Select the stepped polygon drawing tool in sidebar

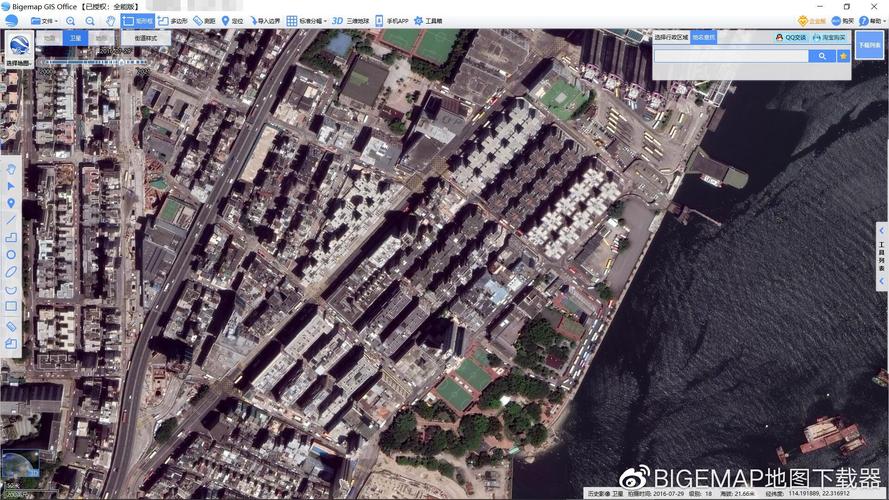pyautogui.click(x=11, y=238)
